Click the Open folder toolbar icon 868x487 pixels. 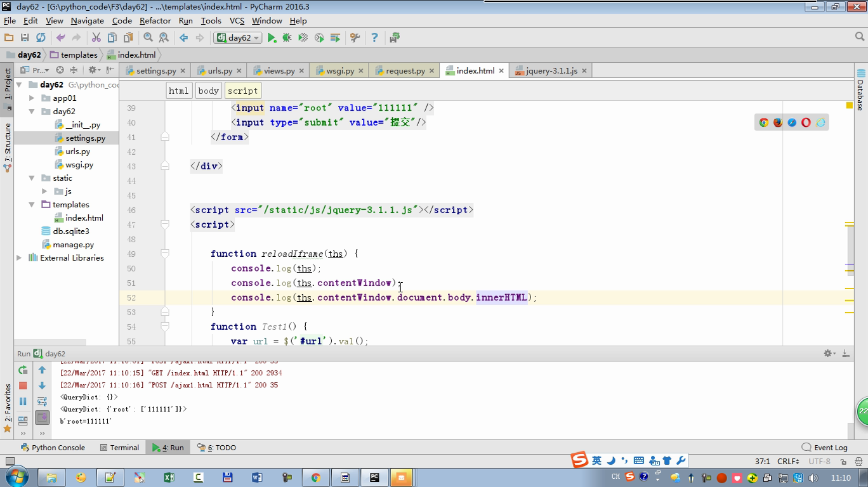[9, 38]
